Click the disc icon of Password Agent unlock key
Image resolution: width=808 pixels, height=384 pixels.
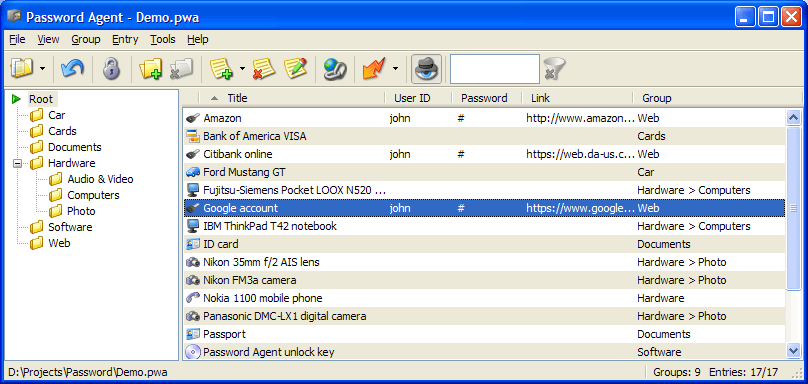point(192,352)
